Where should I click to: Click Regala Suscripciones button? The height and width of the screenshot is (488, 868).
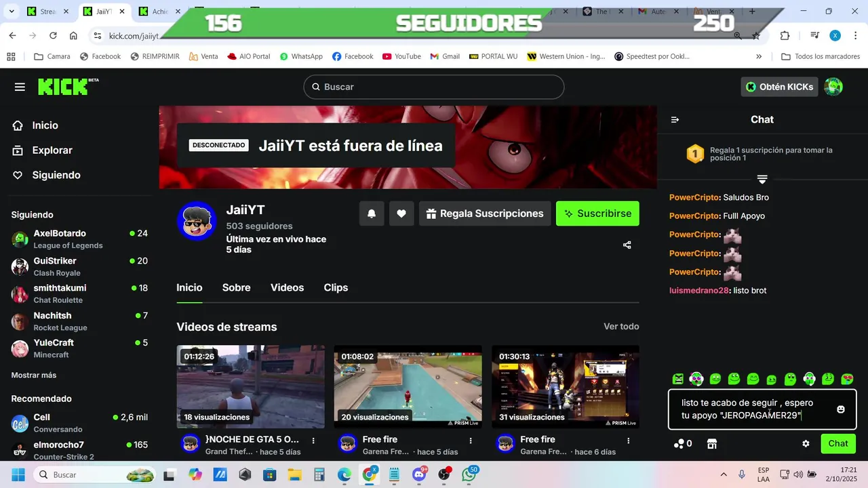(x=485, y=213)
